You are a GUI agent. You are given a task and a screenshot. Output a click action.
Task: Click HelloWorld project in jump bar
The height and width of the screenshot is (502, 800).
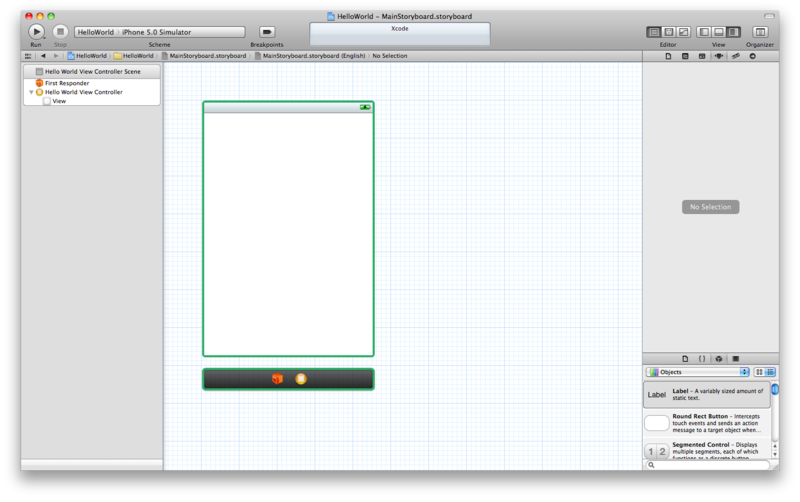(x=87, y=56)
